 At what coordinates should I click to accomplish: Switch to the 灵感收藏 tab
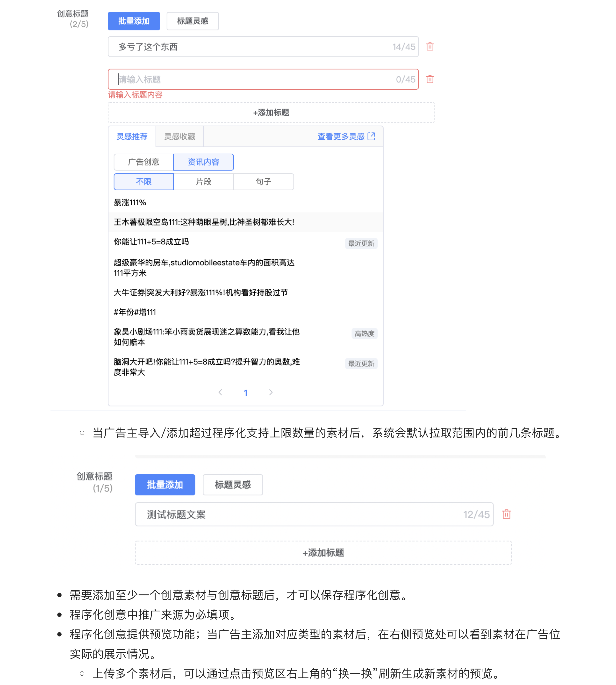[180, 136]
